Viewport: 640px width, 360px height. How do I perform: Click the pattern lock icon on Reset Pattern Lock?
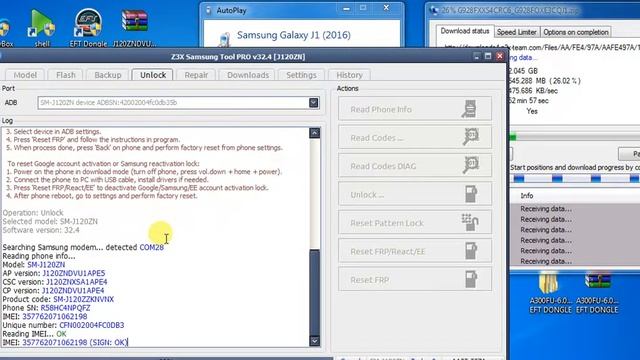click(470, 222)
